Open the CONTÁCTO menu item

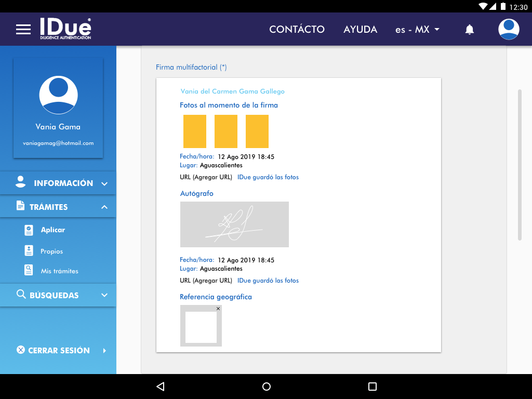click(x=297, y=30)
